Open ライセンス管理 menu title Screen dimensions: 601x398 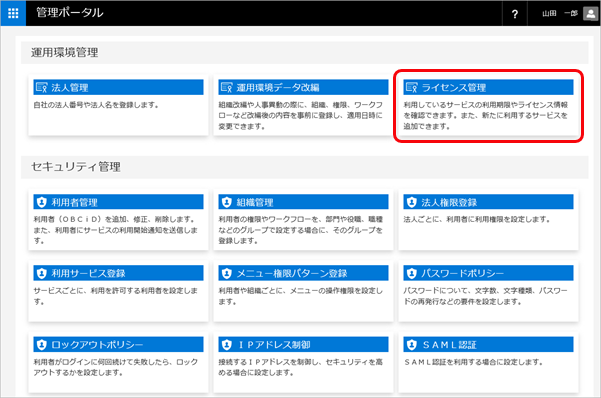click(454, 88)
